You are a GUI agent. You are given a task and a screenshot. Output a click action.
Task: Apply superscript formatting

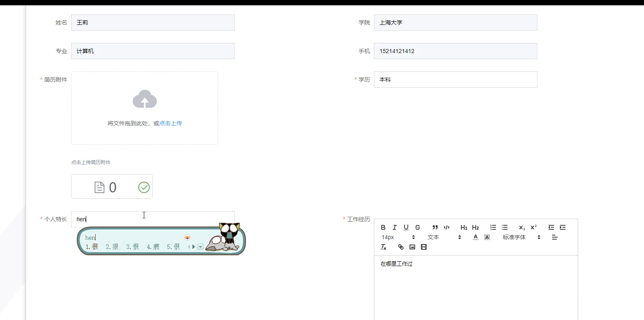point(534,227)
